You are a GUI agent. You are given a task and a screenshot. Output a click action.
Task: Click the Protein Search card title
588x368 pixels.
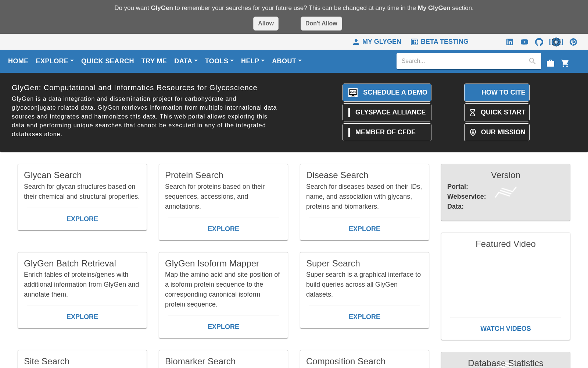click(x=194, y=175)
